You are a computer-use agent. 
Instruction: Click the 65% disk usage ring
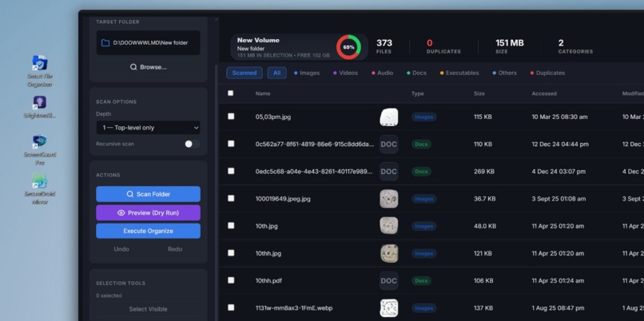click(348, 47)
